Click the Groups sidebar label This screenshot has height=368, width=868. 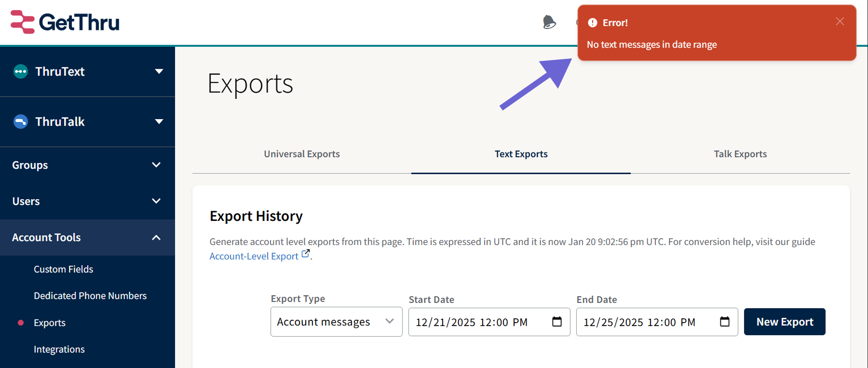coord(30,165)
